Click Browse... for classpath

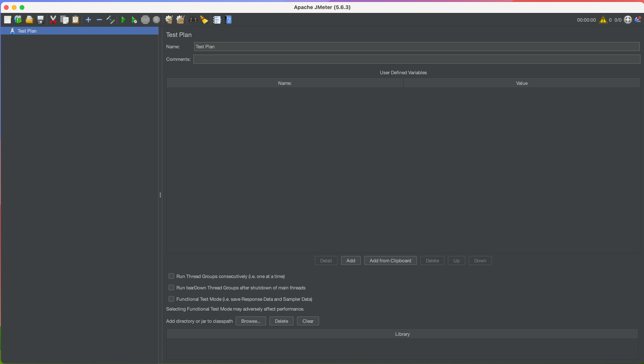click(x=251, y=321)
